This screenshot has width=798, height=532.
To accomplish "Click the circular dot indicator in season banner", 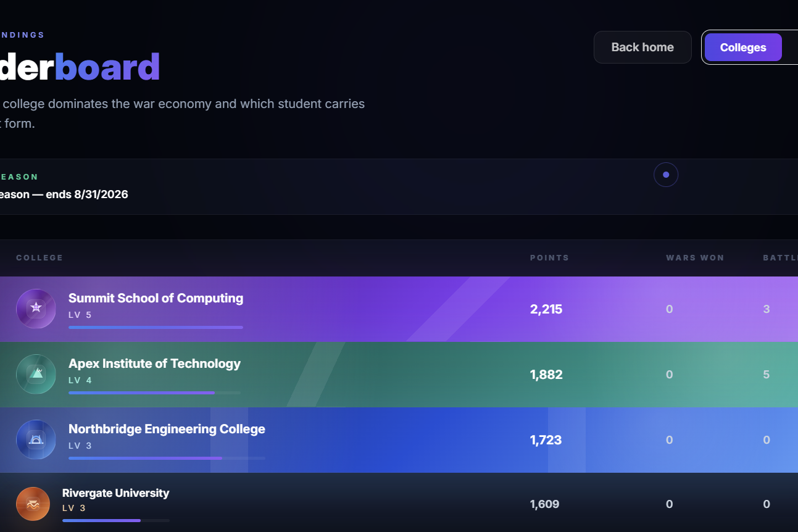I will pos(666,175).
